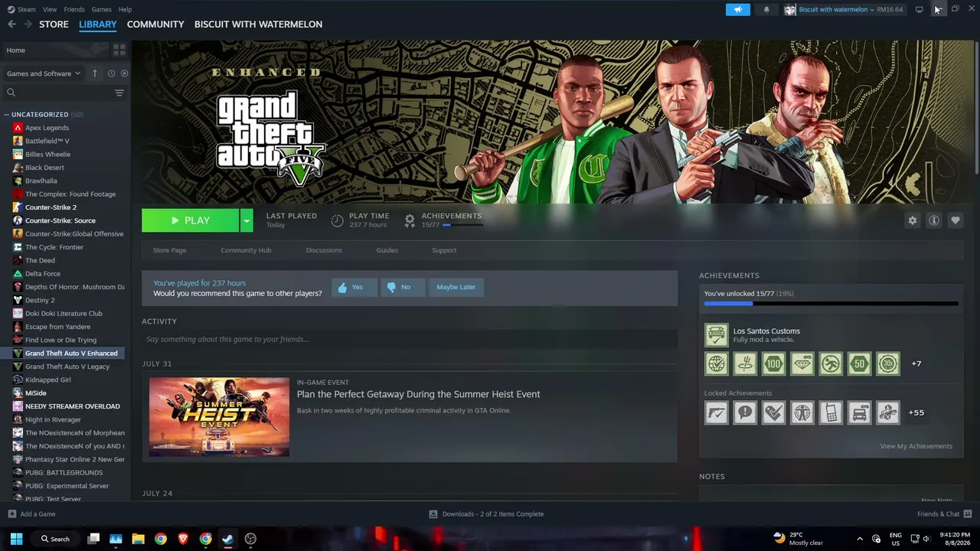Viewport: 980px width, 551px height.
Task: Select the unlocked 50 hexagon achievement
Action: click(859, 364)
